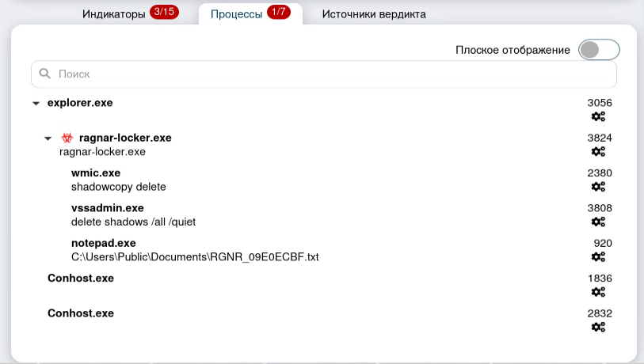
Task: Click the gears icon for notepad.exe
Action: pos(598,257)
